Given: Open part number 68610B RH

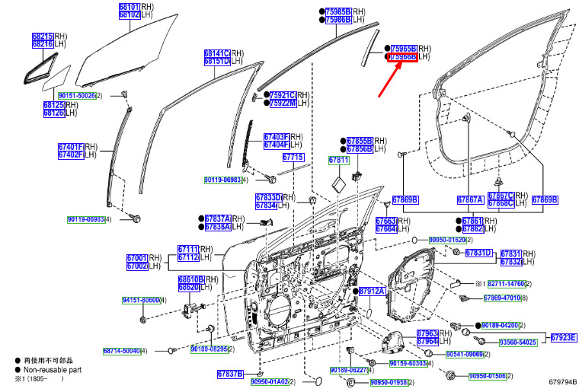Looking at the screenshot, I should pos(191,279).
